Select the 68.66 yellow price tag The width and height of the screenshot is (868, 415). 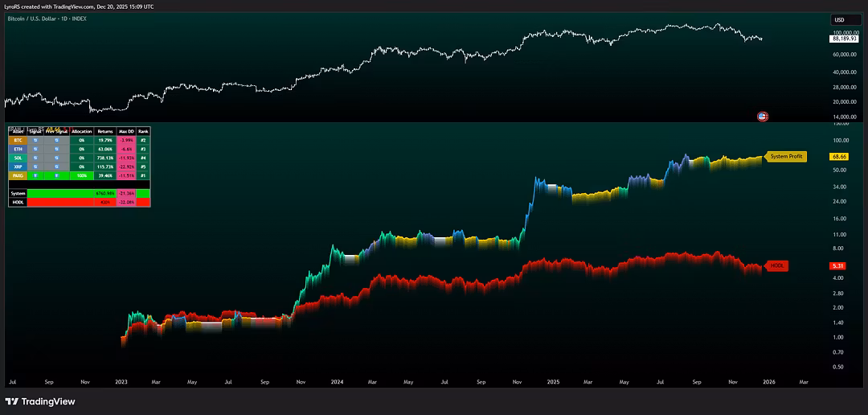(x=839, y=157)
